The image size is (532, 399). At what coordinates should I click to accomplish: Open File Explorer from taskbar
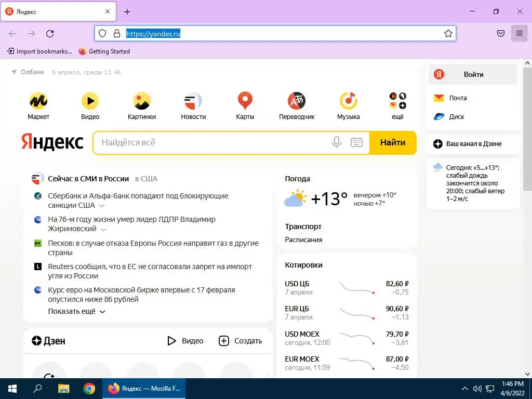tap(63, 389)
